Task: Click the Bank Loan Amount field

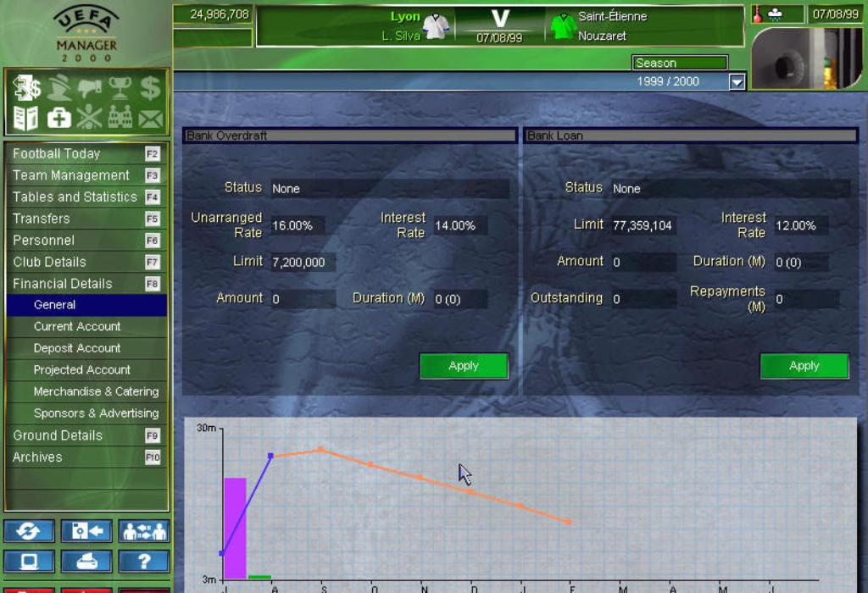Action: [643, 263]
